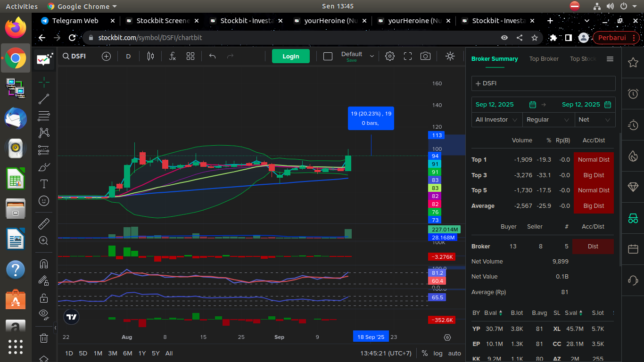The width and height of the screenshot is (644, 362).
Task: Switch to the Top Stock tab
Action: click(x=583, y=59)
